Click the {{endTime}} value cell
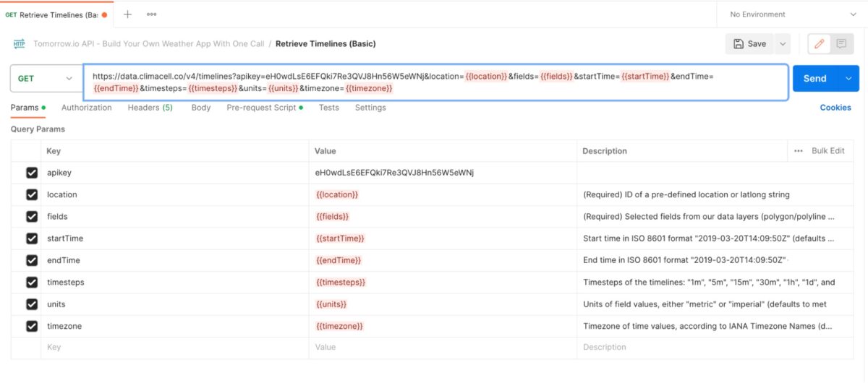 [x=443, y=260]
